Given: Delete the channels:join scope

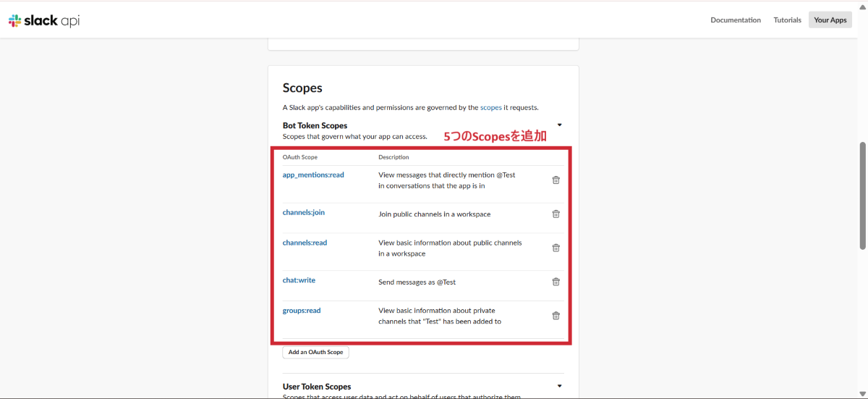Looking at the screenshot, I should pyautogui.click(x=556, y=214).
